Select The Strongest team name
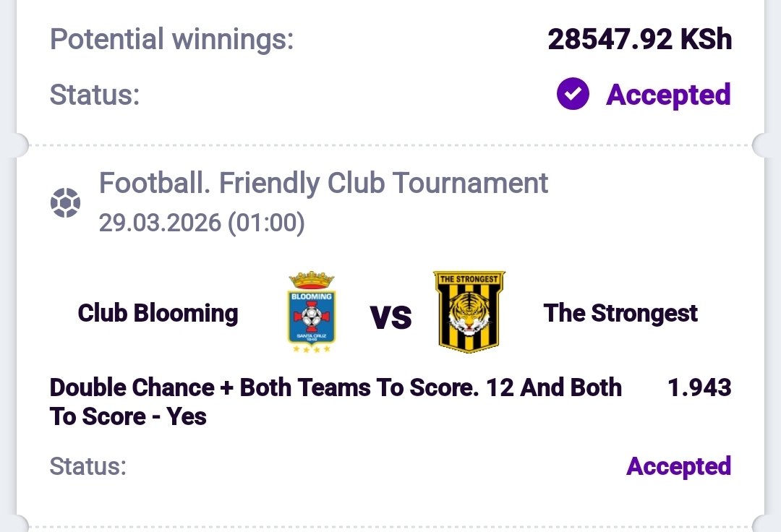 coord(620,313)
